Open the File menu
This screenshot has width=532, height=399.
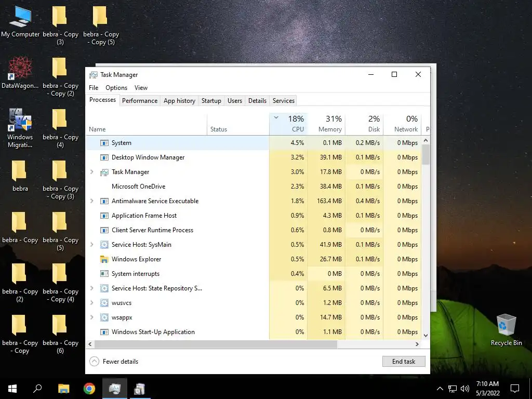coord(94,87)
